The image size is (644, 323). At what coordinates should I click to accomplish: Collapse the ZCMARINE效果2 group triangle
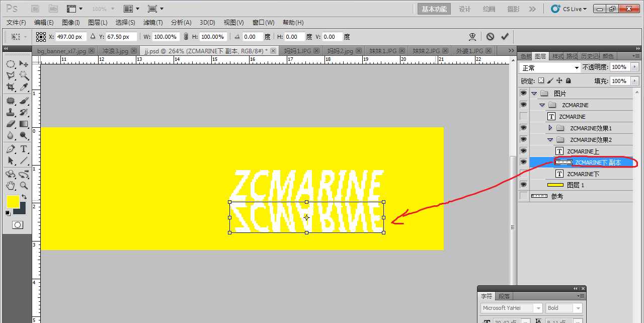(x=550, y=140)
